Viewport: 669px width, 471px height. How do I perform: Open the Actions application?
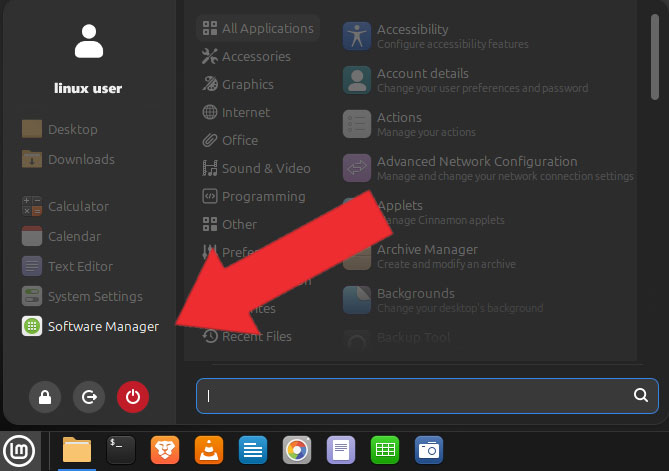(409, 124)
